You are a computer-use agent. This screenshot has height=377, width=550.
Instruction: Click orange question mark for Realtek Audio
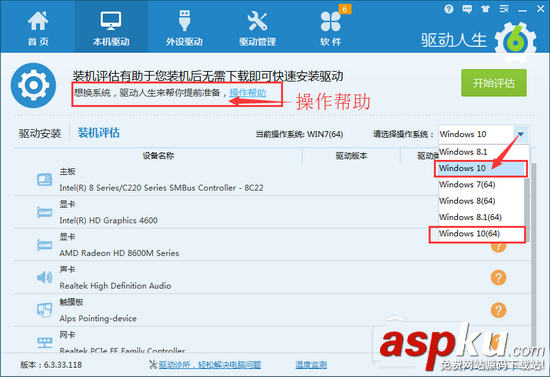[498, 277]
